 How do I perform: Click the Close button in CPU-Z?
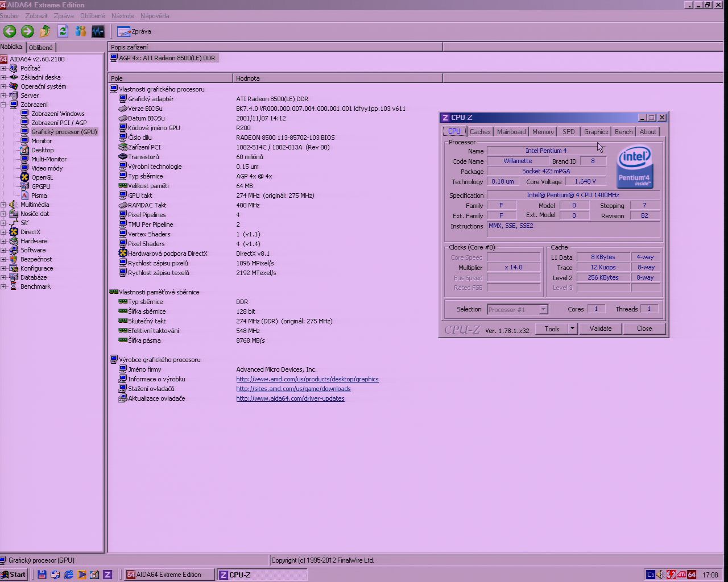click(644, 329)
